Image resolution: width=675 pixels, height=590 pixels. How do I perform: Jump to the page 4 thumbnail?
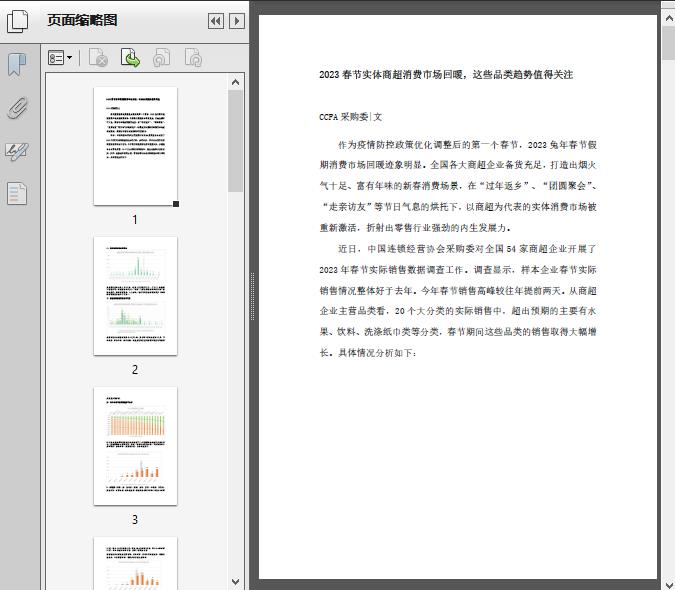(135, 563)
